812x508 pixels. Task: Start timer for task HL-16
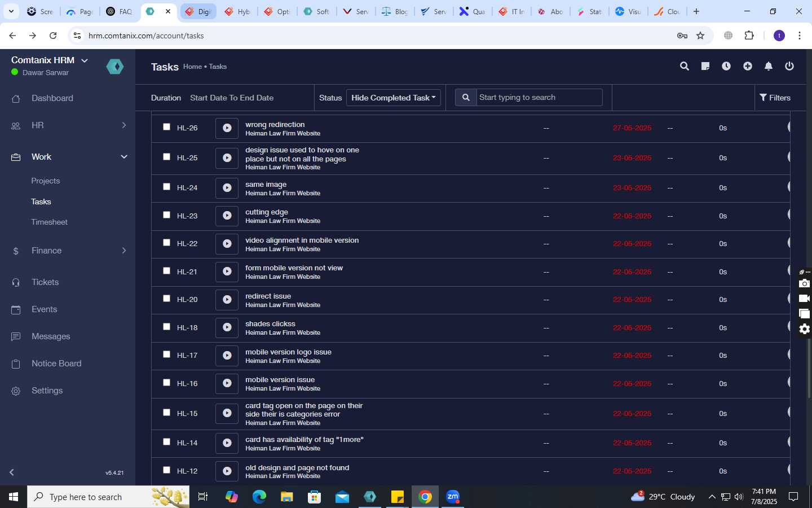point(227,383)
